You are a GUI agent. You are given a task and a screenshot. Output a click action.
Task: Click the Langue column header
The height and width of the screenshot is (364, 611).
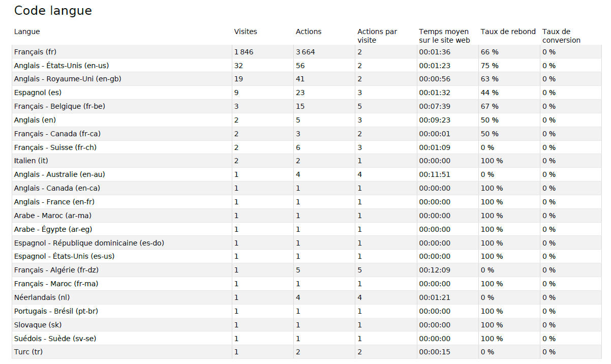(27, 32)
